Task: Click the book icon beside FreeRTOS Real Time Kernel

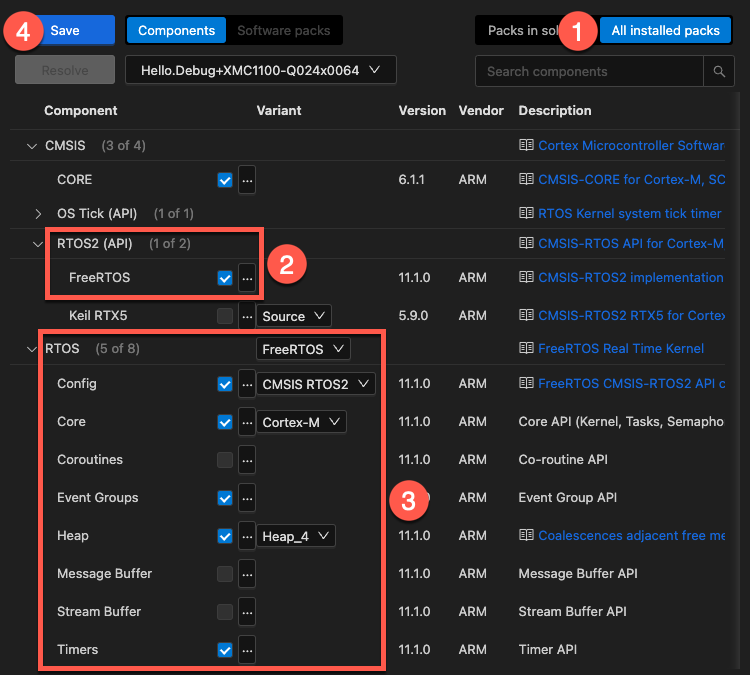Action: coord(526,349)
